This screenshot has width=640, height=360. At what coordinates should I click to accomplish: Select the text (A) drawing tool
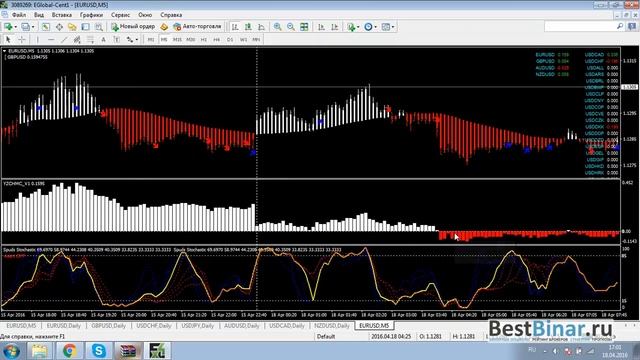(x=103, y=40)
